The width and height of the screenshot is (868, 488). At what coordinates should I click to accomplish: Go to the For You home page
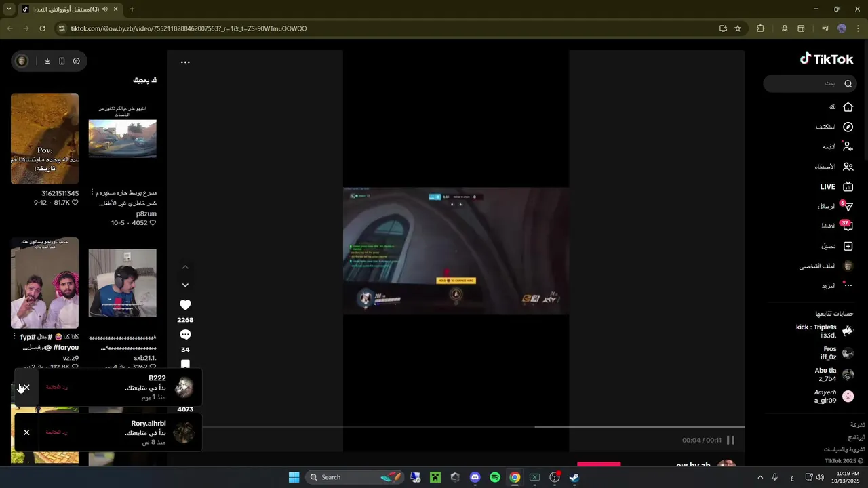[841, 107]
